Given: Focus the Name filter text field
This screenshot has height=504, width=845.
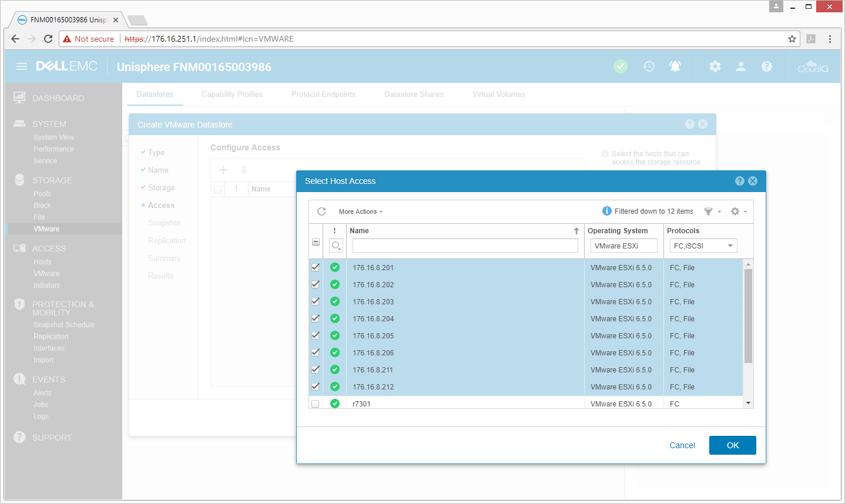Looking at the screenshot, I should click(x=465, y=246).
